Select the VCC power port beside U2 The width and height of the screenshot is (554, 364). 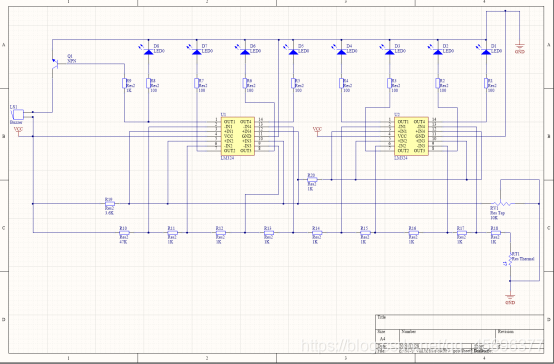(x=318, y=130)
